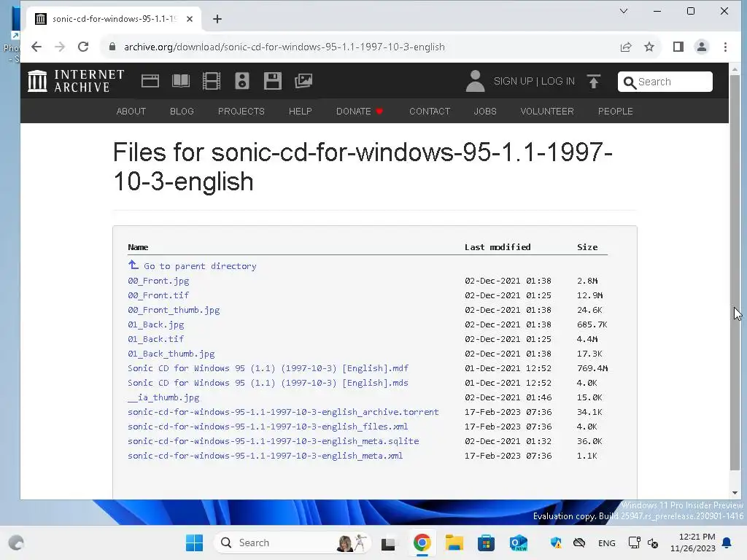
Task: Download 00_Front.tif file
Action: click(158, 295)
